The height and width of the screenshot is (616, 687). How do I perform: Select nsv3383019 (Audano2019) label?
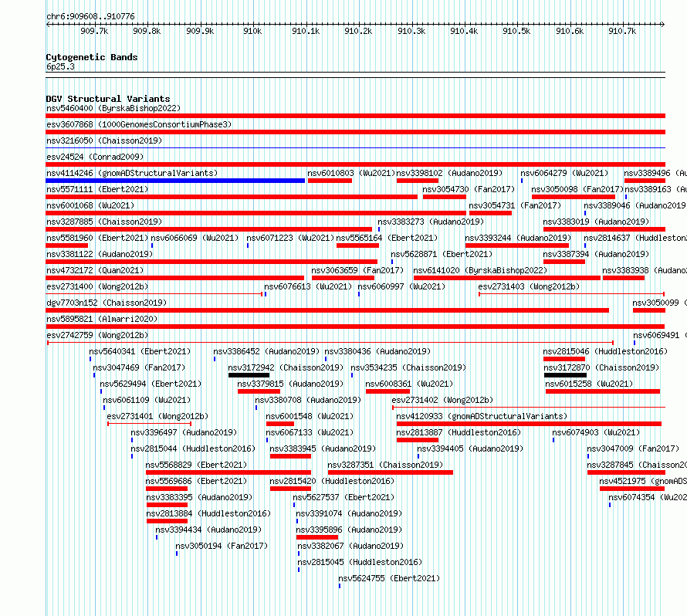pyautogui.click(x=596, y=222)
